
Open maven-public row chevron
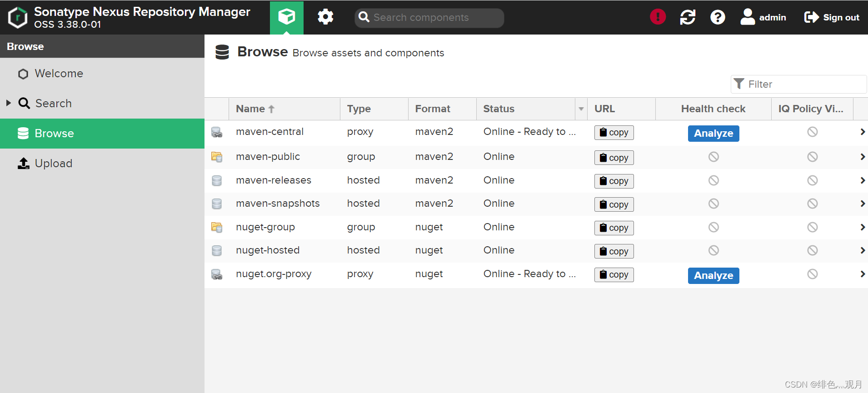pos(862,157)
